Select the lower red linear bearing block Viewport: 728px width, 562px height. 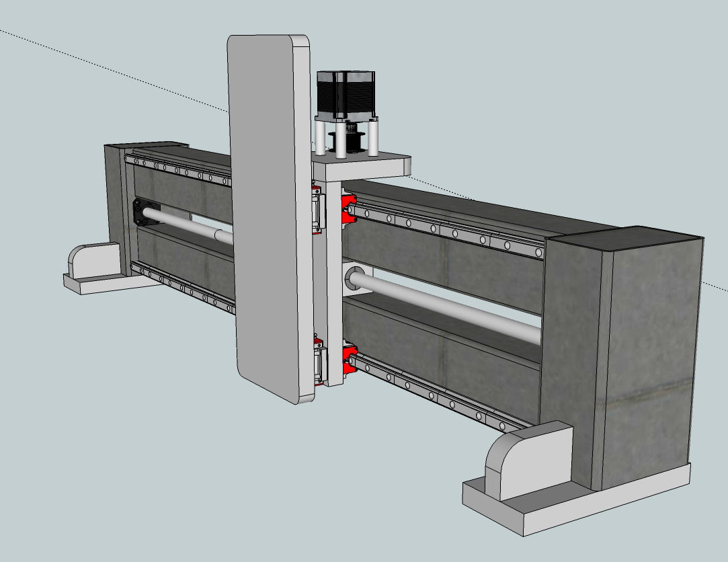(x=349, y=358)
